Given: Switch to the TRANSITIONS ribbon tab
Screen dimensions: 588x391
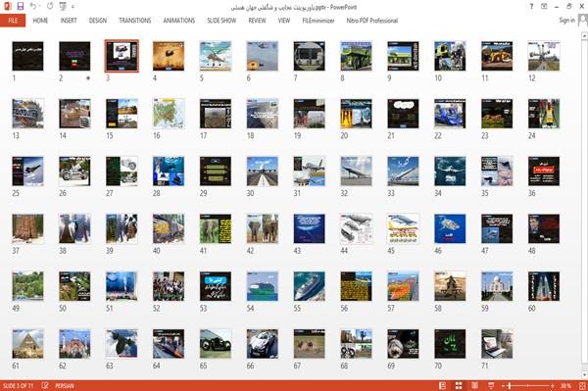Looking at the screenshot, I should [x=135, y=21].
